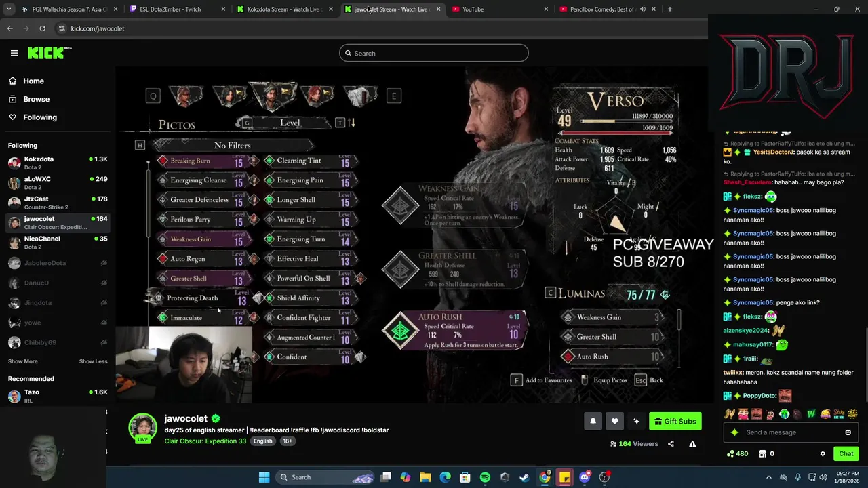Click the share icon next to Viewers
The width and height of the screenshot is (868, 488).
point(671,444)
